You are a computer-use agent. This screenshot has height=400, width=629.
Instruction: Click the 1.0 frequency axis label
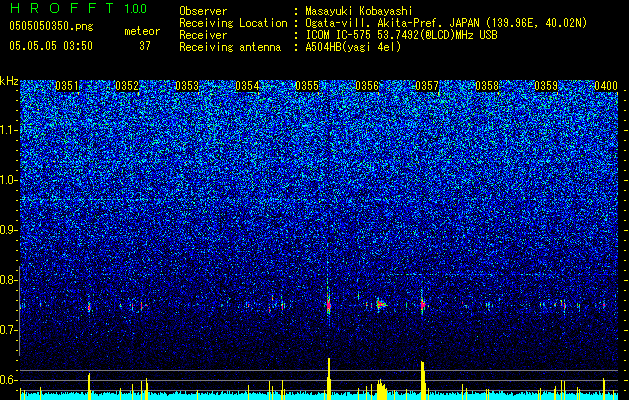coord(8,180)
